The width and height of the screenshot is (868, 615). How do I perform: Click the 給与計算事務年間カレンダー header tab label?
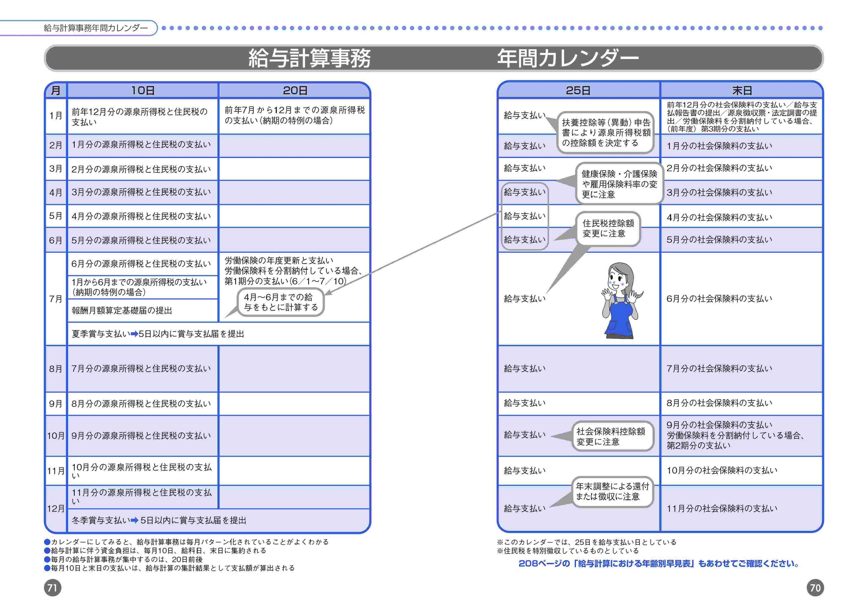96,28
